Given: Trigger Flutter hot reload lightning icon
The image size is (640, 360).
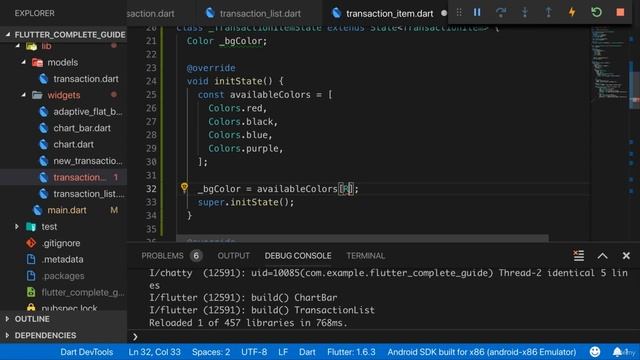Looking at the screenshot, I should 572,13.
